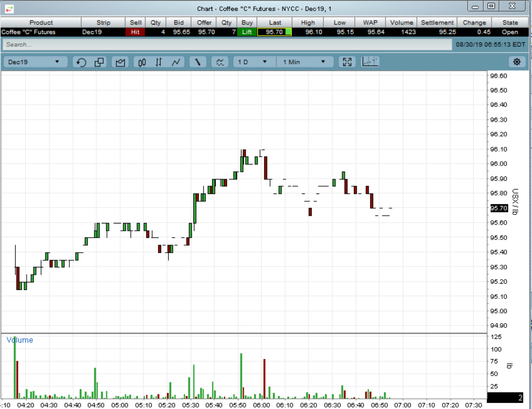Maximize the chart window
532x409 pixels.
pyautogui.click(x=491, y=6)
